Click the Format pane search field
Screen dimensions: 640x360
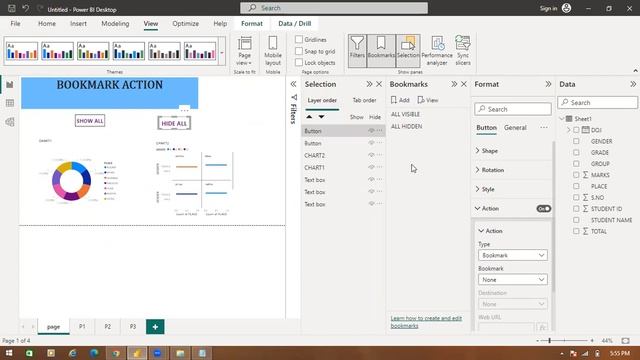(513, 109)
